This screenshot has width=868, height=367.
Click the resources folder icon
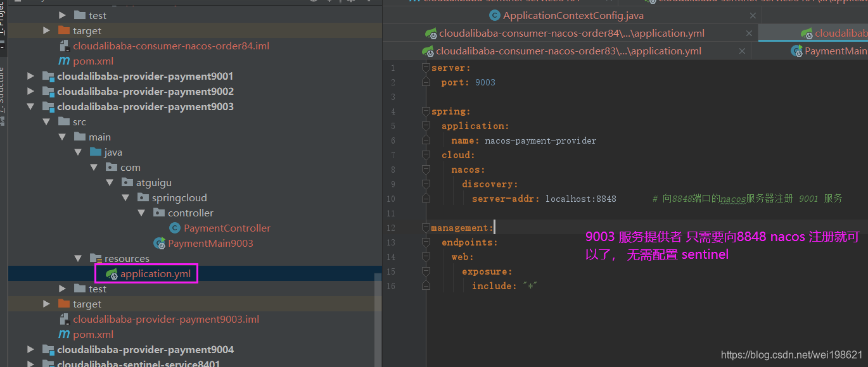coord(96,258)
